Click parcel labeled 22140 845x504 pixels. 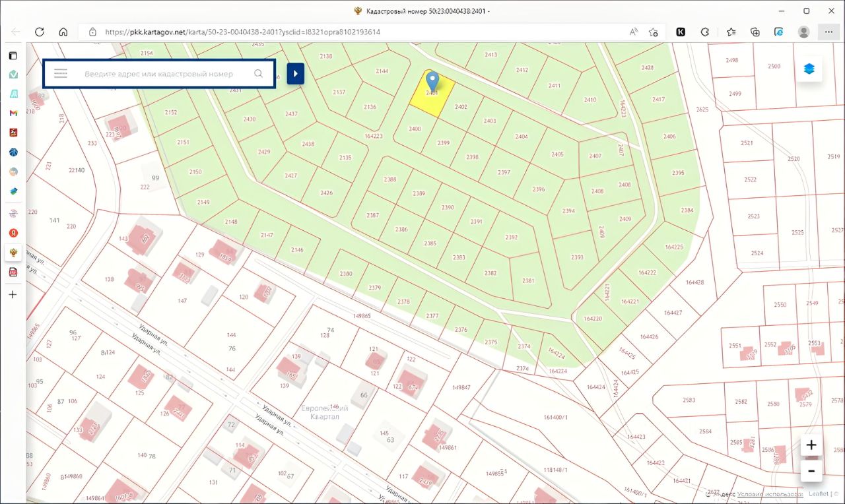coord(77,170)
